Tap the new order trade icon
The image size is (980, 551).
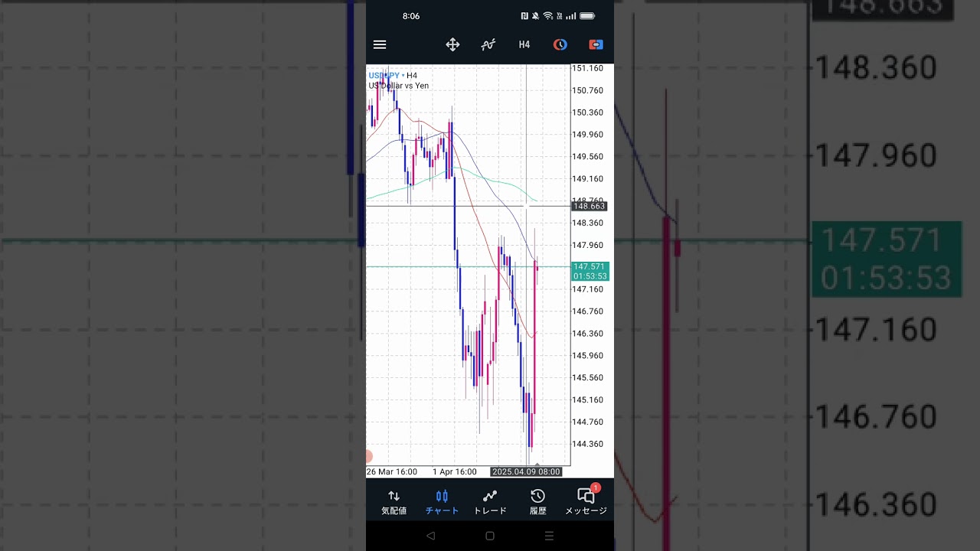[x=596, y=44]
